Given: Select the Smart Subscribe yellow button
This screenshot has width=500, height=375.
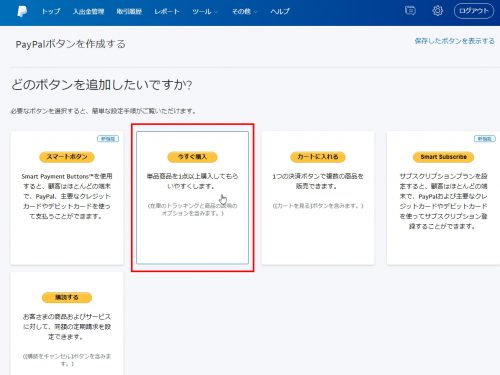Looking at the screenshot, I should coord(443,157).
